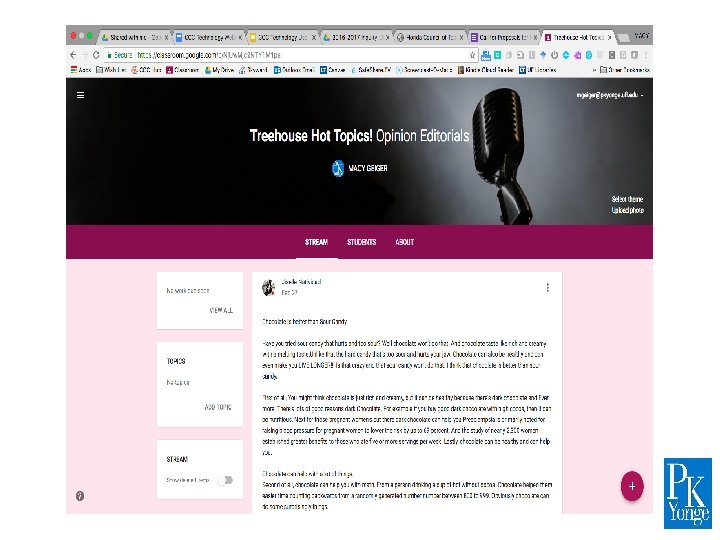720x540 pixels.
Task: Click the green square extension icon
Action: point(497,55)
